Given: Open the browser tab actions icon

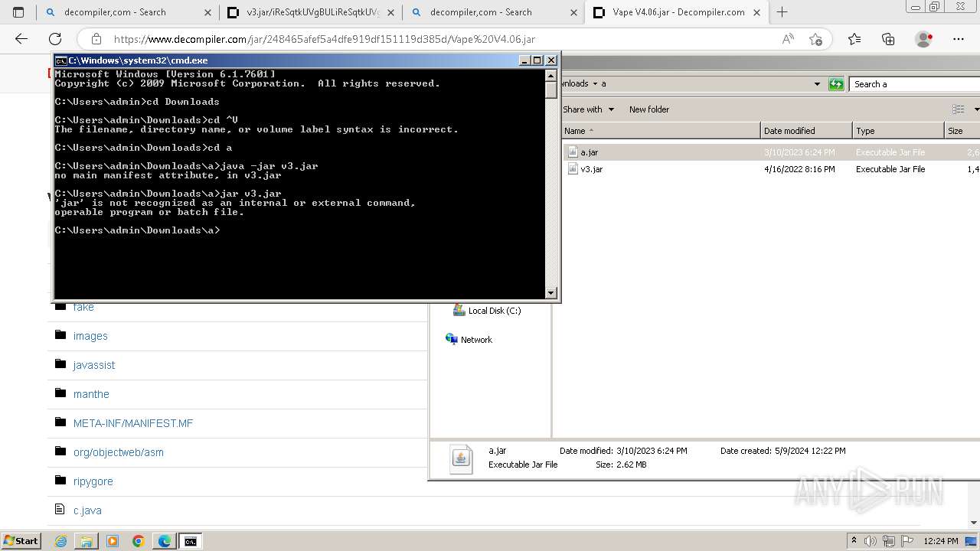Looking at the screenshot, I should pyautogui.click(x=18, y=12).
